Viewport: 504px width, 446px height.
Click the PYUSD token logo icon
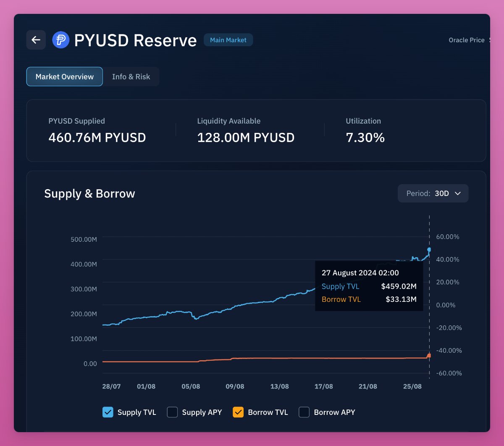click(x=60, y=40)
